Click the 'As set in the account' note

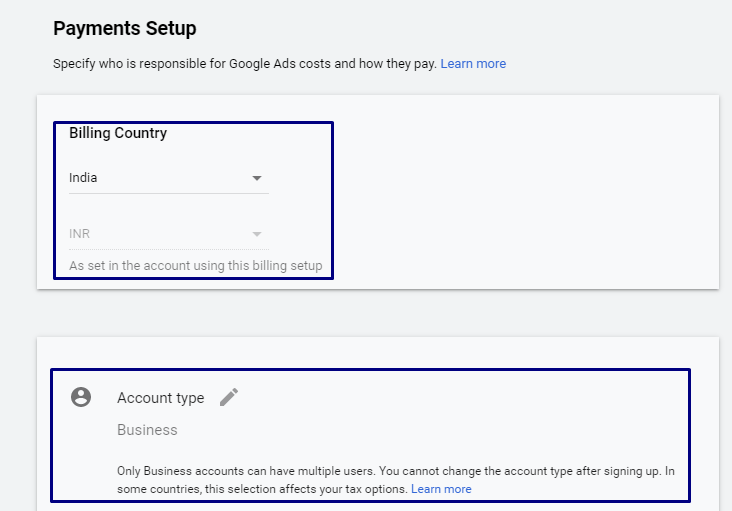pos(196,266)
